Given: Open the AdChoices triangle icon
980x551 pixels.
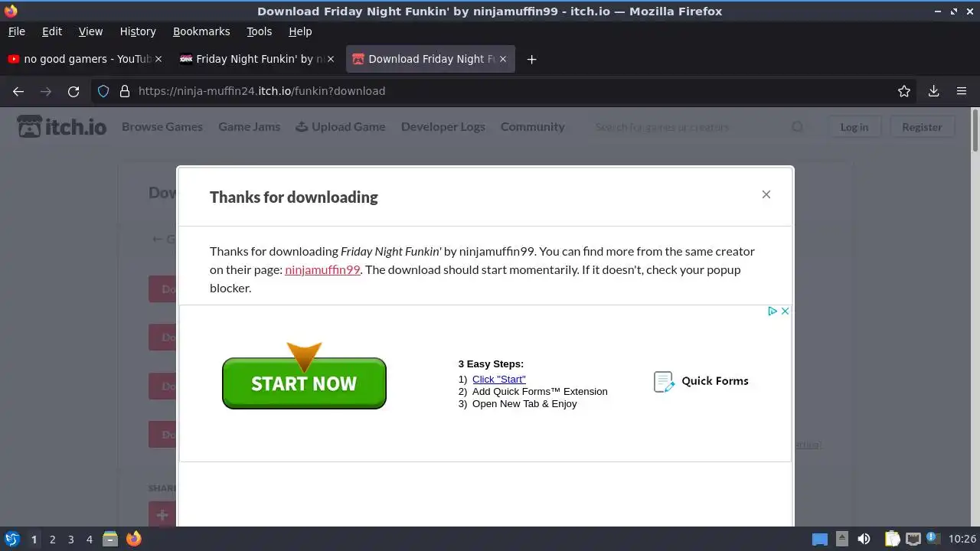Looking at the screenshot, I should pos(773,311).
